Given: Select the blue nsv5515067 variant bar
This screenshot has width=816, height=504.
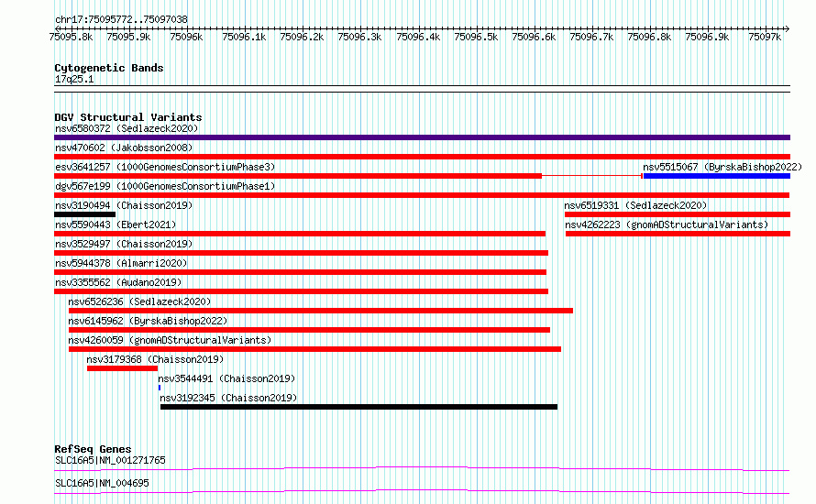Looking at the screenshot, I should click(717, 176).
